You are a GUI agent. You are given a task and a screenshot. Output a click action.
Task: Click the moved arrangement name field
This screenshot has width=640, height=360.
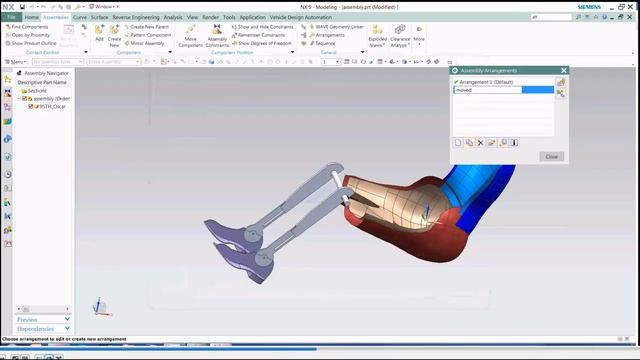point(487,90)
